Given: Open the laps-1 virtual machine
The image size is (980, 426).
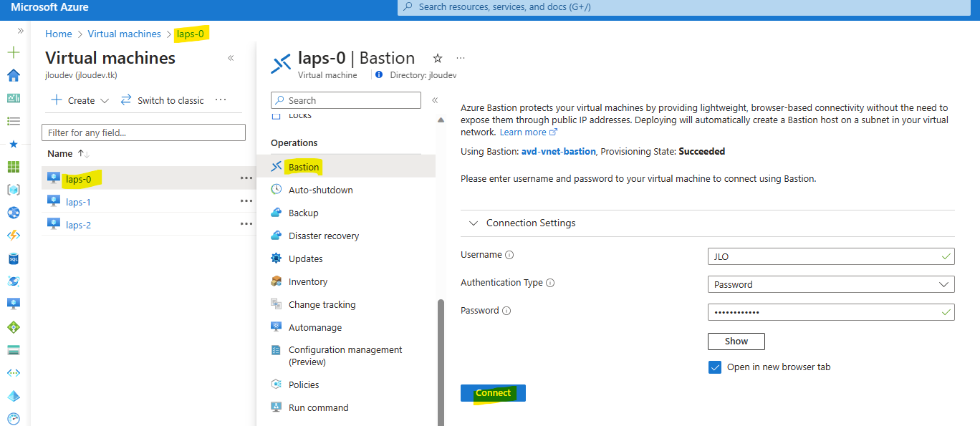Looking at the screenshot, I should tap(78, 202).
